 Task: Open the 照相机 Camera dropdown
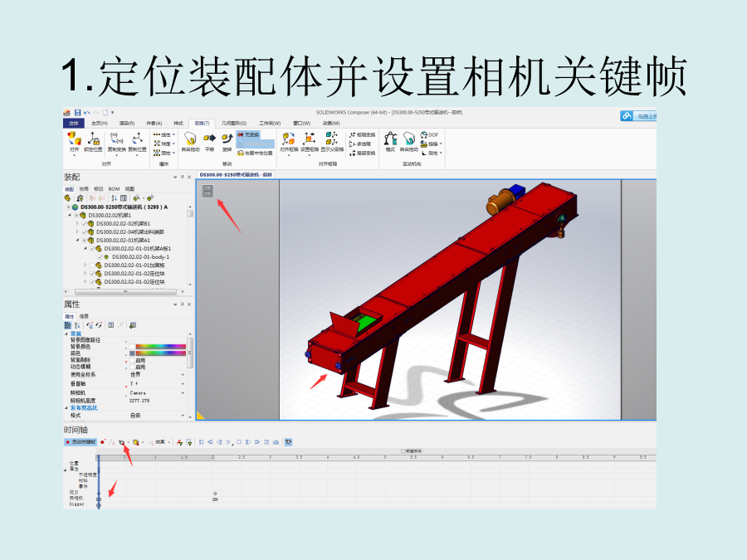[183, 393]
